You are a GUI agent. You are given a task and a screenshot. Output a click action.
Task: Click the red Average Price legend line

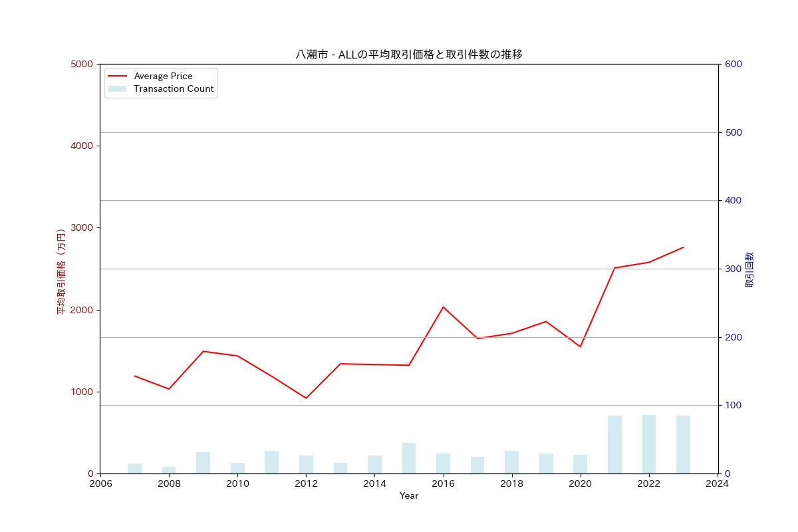(x=117, y=76)
